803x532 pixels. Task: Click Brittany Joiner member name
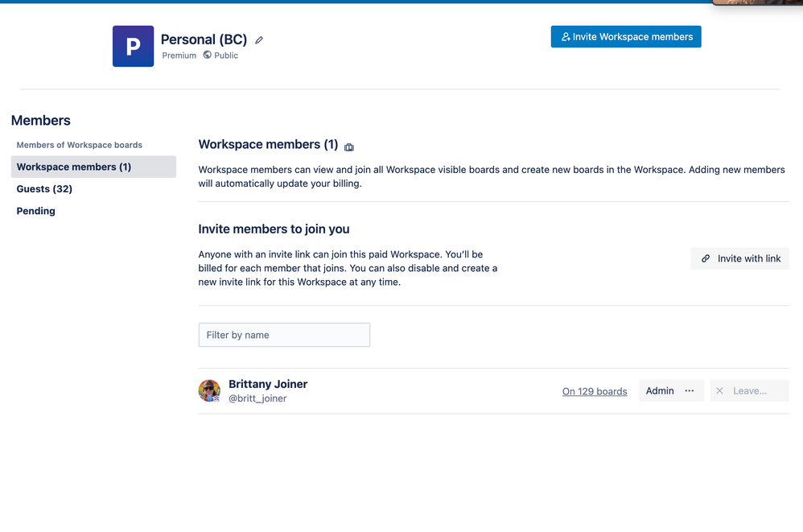tap(268, 384)
